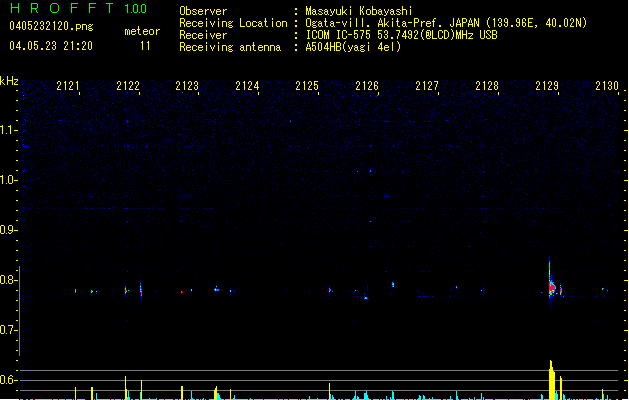Click the tall yellow intensity peak at 2129
Viewport: 629px width, 400px height.
(x=552, y=380)
